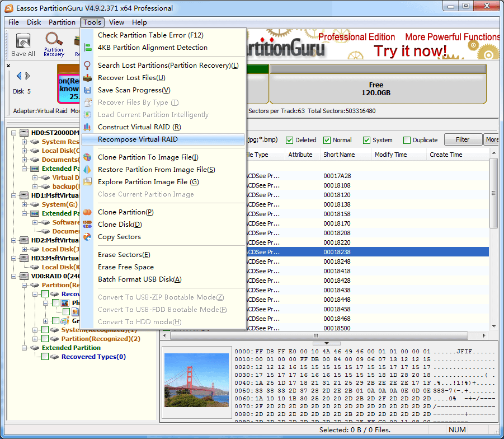
Task: Collapse the HD1:MsftVirtual disk node
Action: pos(13,195)
